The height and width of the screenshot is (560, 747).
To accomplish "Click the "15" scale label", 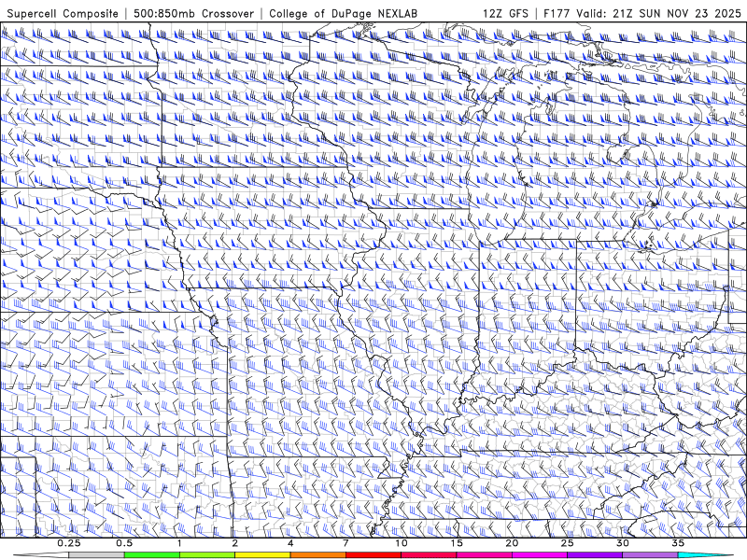I will tap(457, 543).
